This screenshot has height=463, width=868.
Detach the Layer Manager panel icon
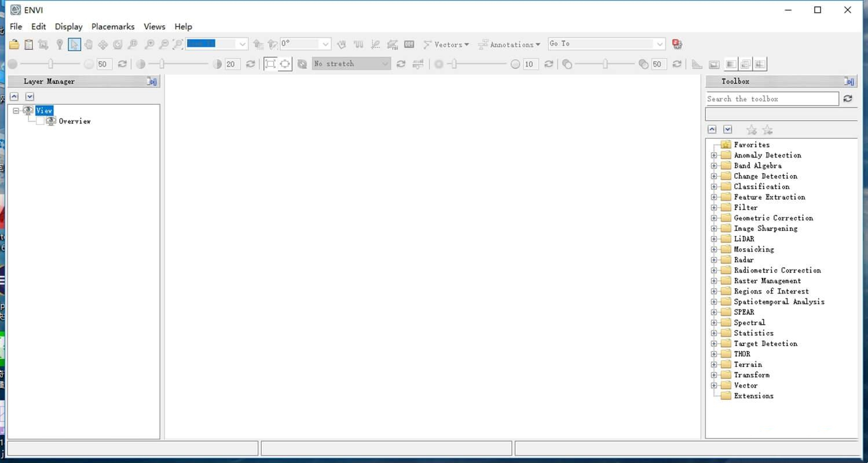point(152,82)
